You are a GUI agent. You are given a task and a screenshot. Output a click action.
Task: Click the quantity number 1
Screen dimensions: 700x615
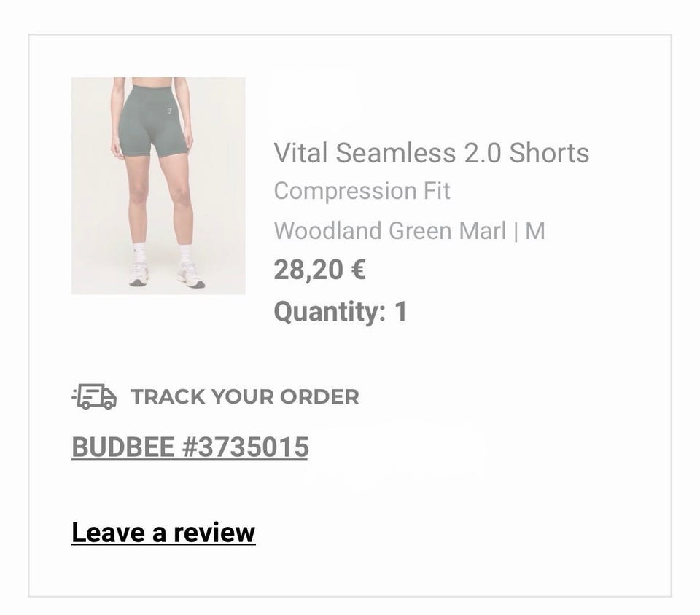tap(400, 312)
